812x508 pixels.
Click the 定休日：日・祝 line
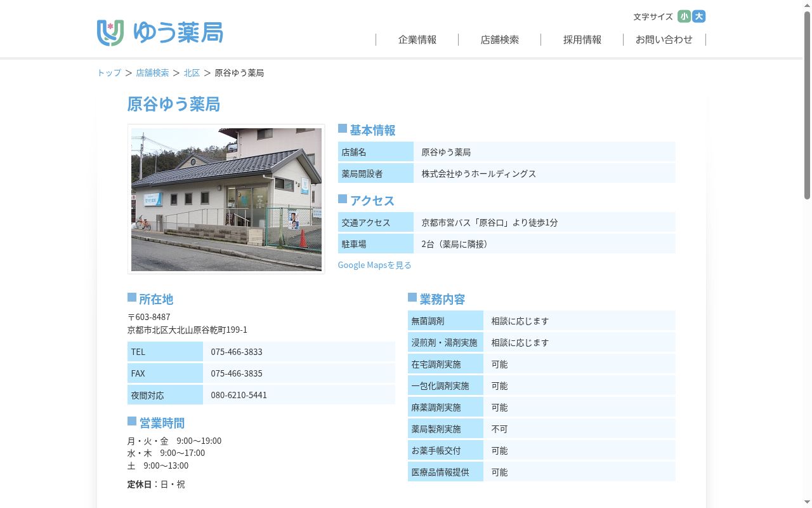pyautogui.click(x=156, y=485)
